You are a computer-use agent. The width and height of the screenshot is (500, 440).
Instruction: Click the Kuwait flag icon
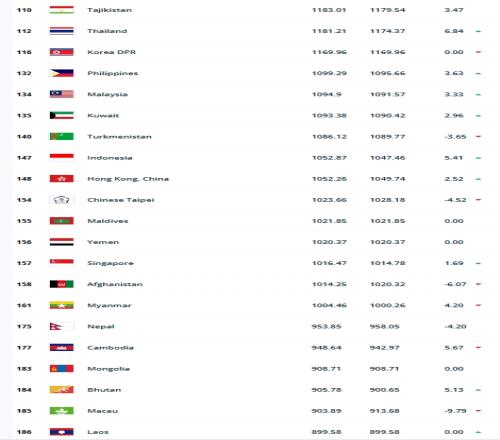point(61,115)
